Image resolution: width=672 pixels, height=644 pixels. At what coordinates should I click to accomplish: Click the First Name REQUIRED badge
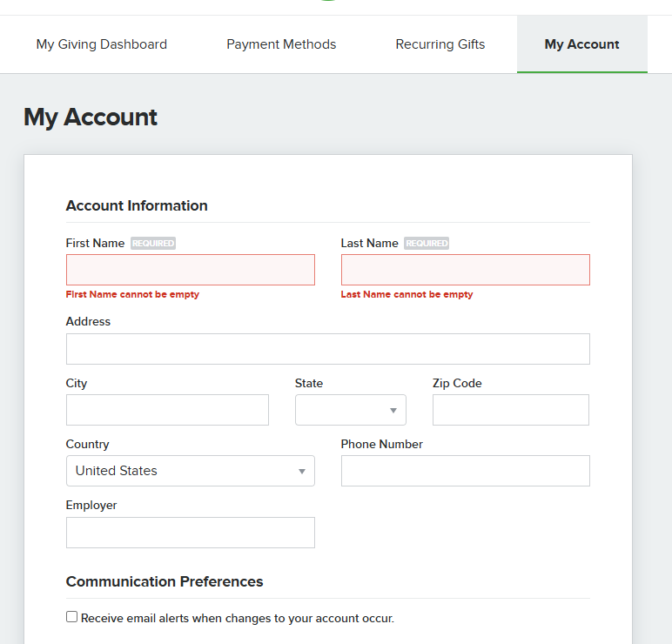153,244
